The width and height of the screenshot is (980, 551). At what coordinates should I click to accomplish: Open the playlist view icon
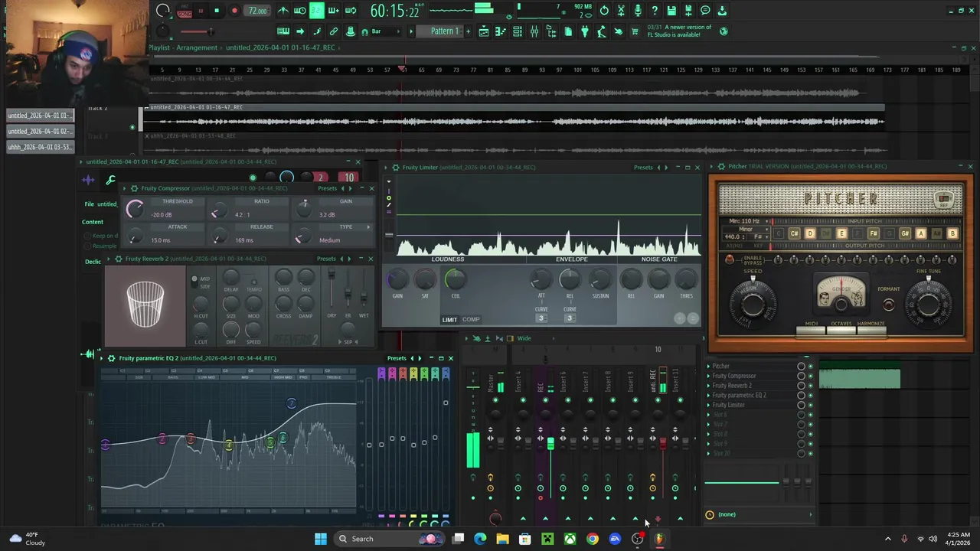click(484, 31)
